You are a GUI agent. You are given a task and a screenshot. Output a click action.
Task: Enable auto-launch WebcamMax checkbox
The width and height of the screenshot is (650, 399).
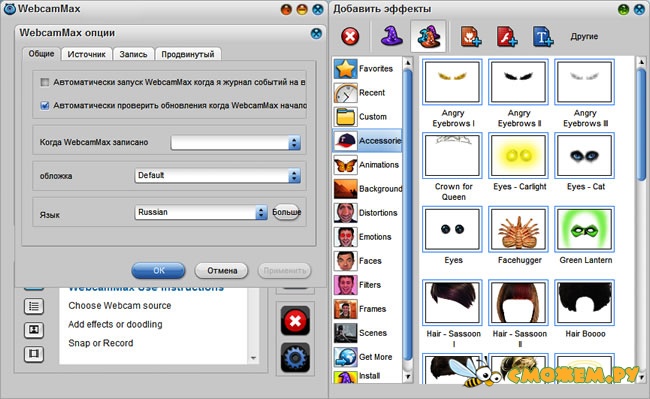click(44, 82)
